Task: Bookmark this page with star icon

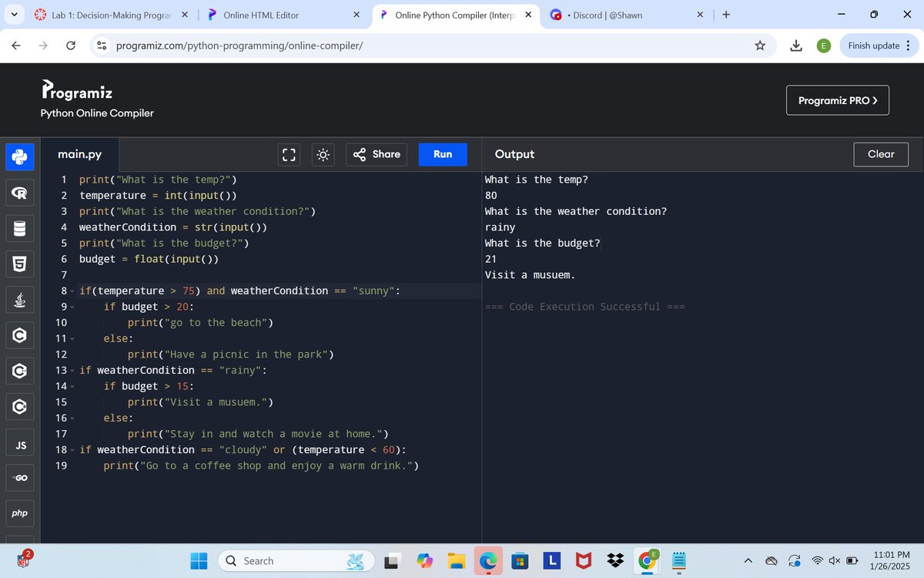Action: pos(760,45)
